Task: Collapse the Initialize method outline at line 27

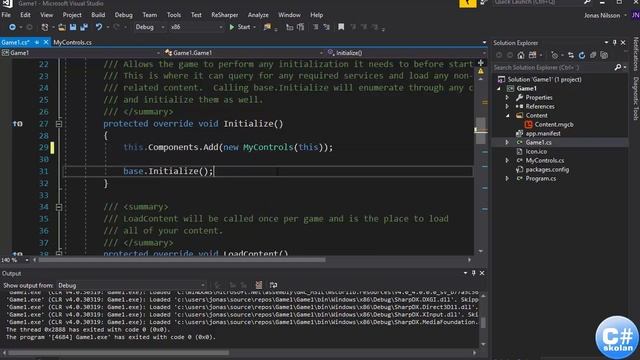Action: 59,124
